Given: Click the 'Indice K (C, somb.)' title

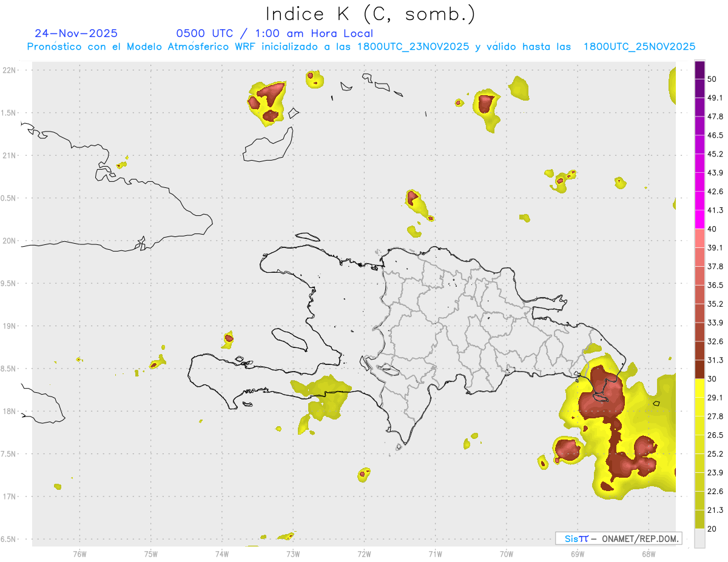Looking at the screenshot, I should [371, 13].
